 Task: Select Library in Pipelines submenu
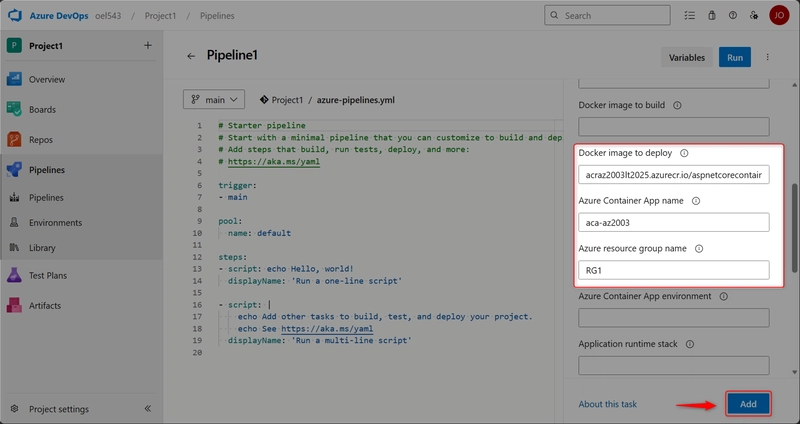[42, 247]
